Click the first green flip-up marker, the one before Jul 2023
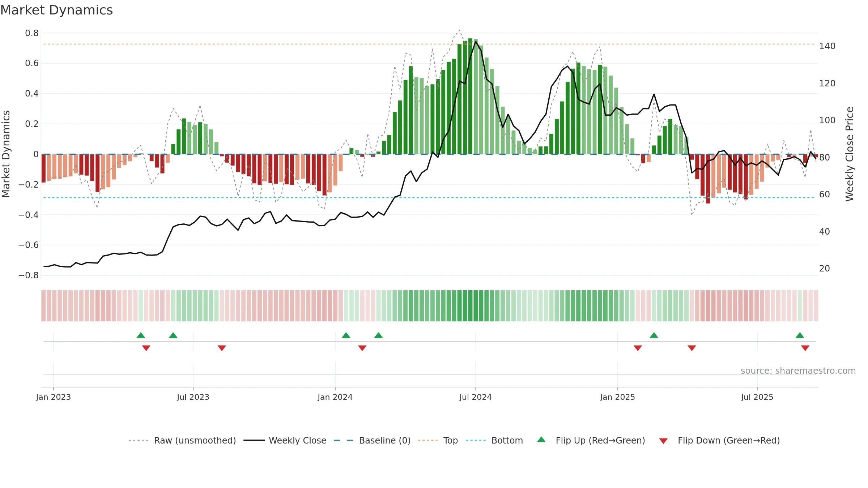Screen dimensions: 868x488 tap(141, 335)
